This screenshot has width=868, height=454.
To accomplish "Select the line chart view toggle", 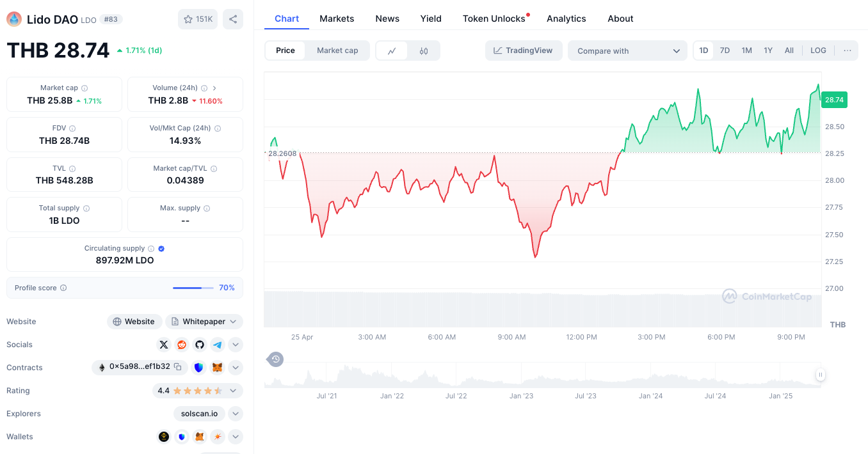I will tap(392, 51).
